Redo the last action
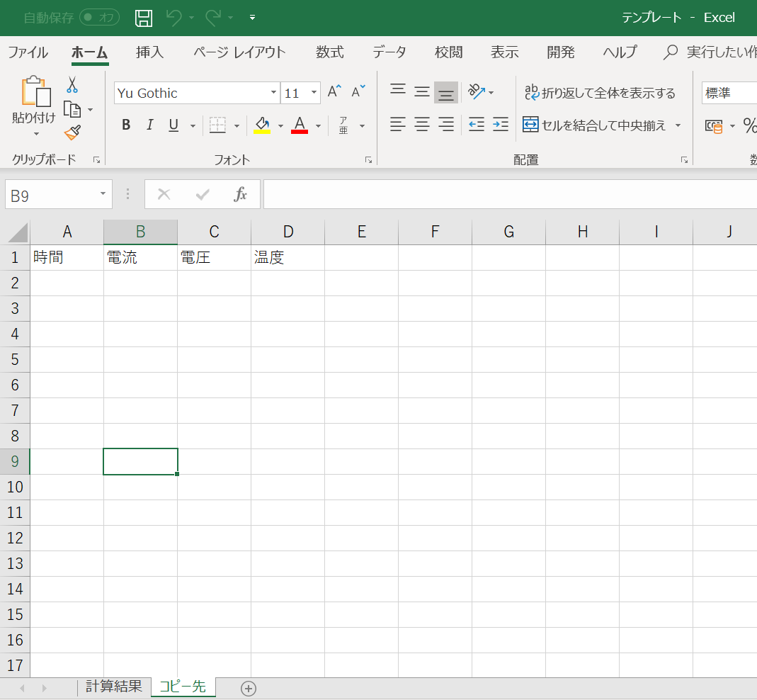 tap(213, 18)
